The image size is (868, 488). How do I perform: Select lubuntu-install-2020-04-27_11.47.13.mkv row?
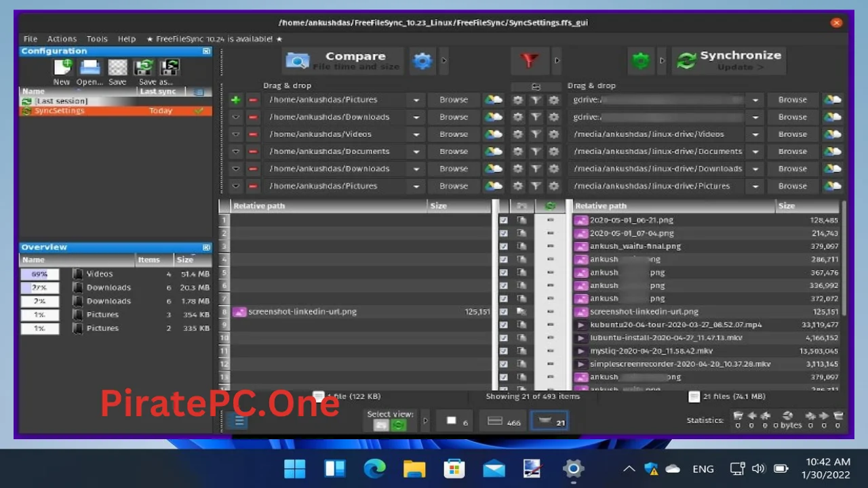coord(706,338)
